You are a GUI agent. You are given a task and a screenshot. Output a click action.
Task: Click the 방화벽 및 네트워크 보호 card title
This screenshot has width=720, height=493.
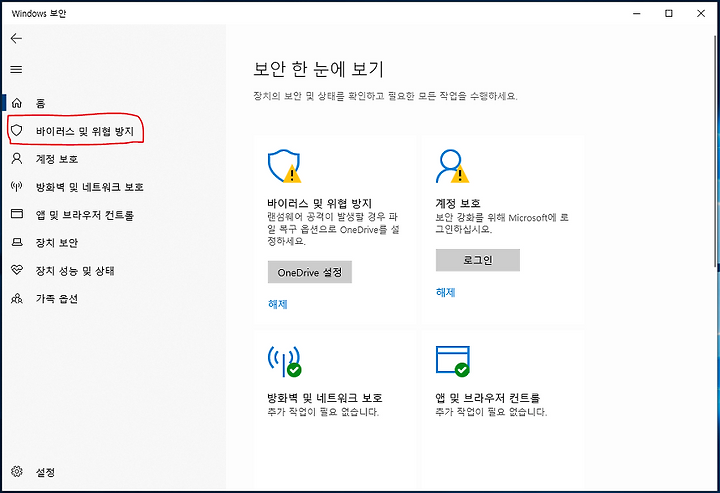(x=325, y=398)
